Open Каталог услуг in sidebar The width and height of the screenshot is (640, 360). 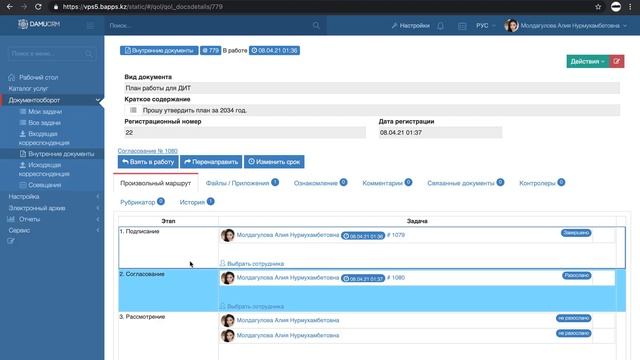(x=28, y=88)
